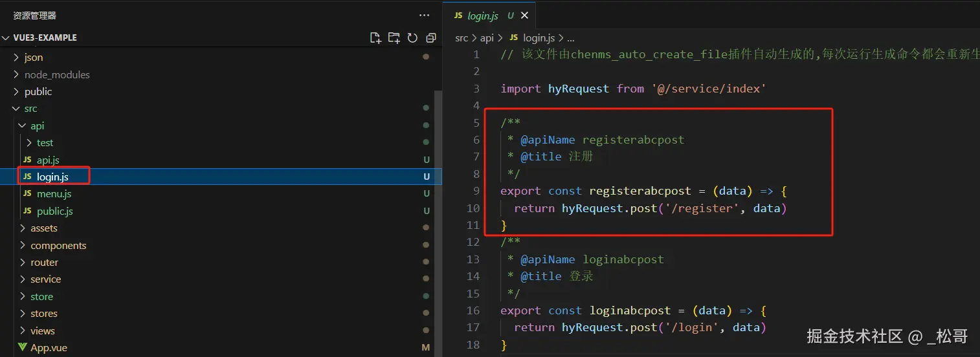
Task: Collapse the VUE3-EXAMPLE project root
Action: (6, 38)
